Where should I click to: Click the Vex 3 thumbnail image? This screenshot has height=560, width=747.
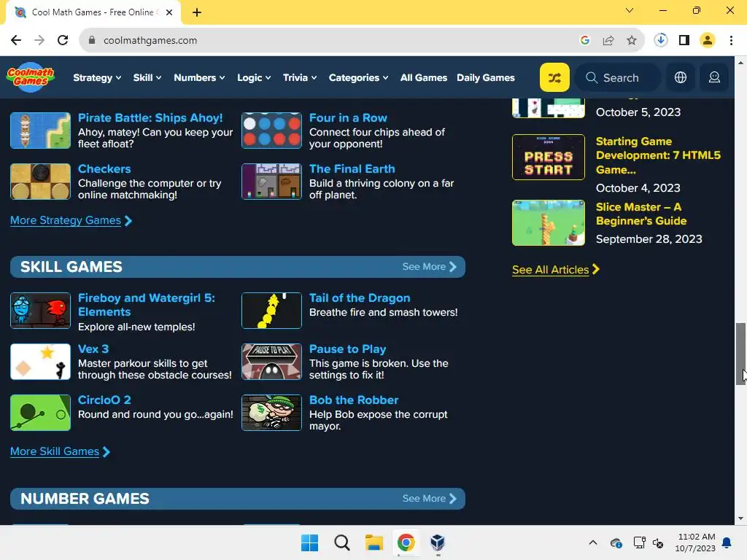point(41,362)
